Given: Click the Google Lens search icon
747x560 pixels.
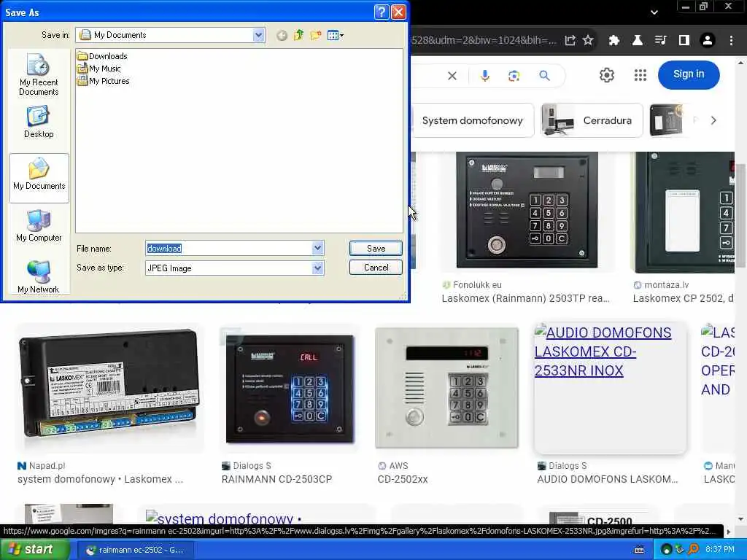Looking at the screenshot, I should tap(514, 76).
